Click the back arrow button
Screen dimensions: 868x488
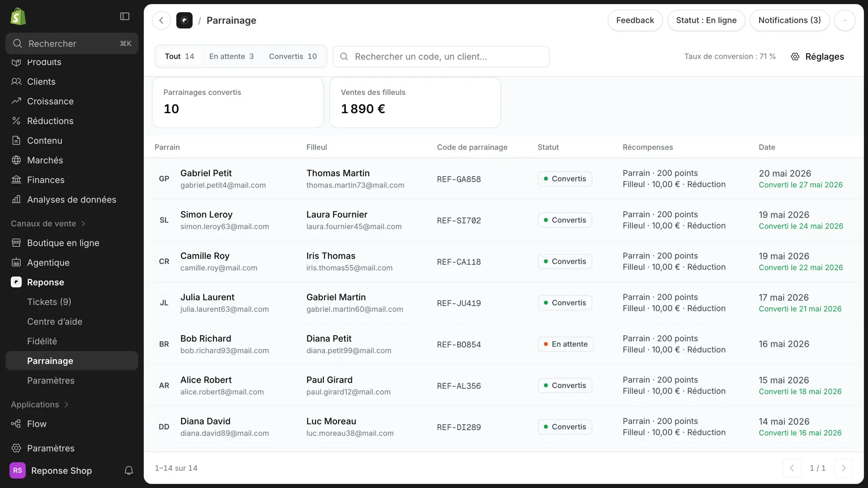(x=161, y=20)
